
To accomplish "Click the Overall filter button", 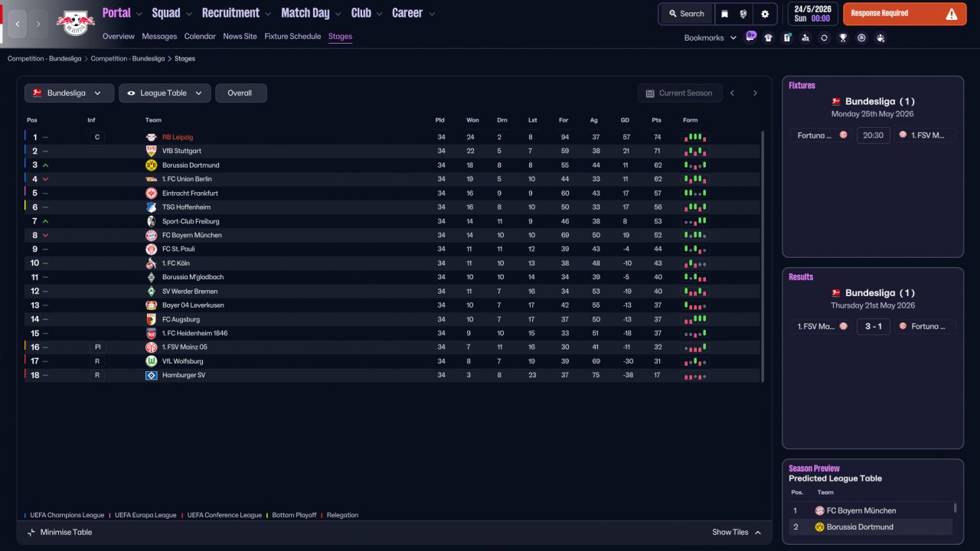I will (x=240, y=93).
